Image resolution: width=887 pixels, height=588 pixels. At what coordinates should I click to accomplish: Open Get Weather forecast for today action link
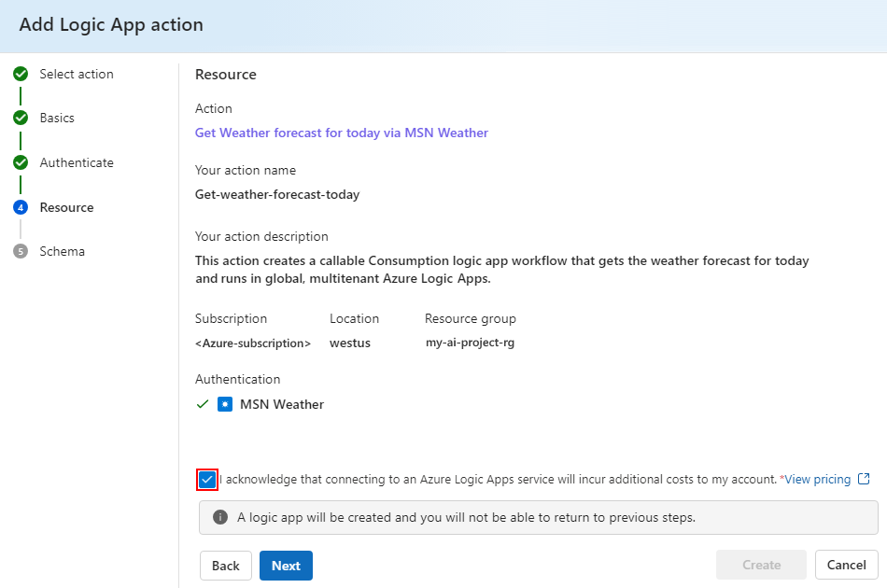342,133
